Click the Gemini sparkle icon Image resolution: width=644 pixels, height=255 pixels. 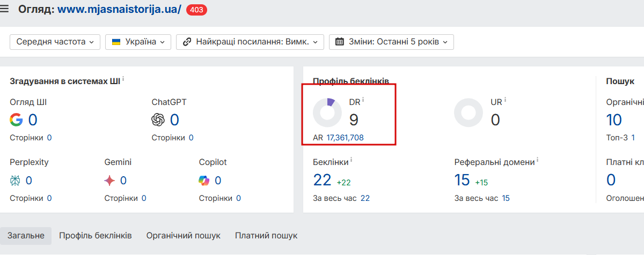tap(110, 181)
